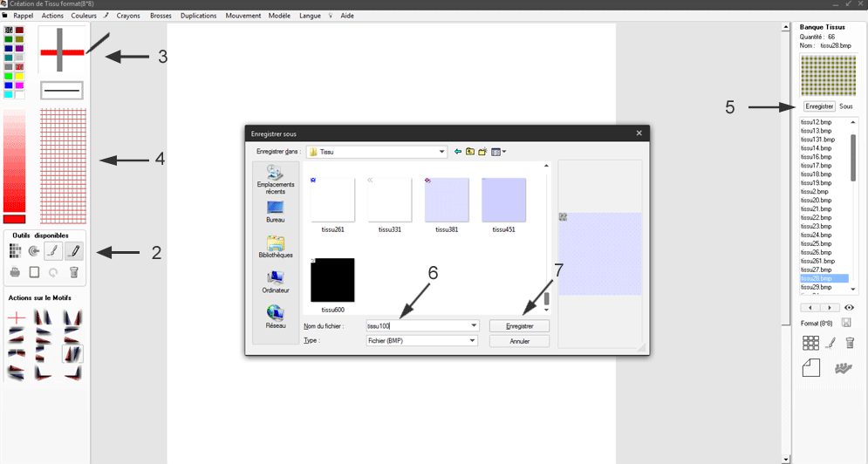
Task: Open Bibliothèques location in save dialog
Action: coord(276,247)
